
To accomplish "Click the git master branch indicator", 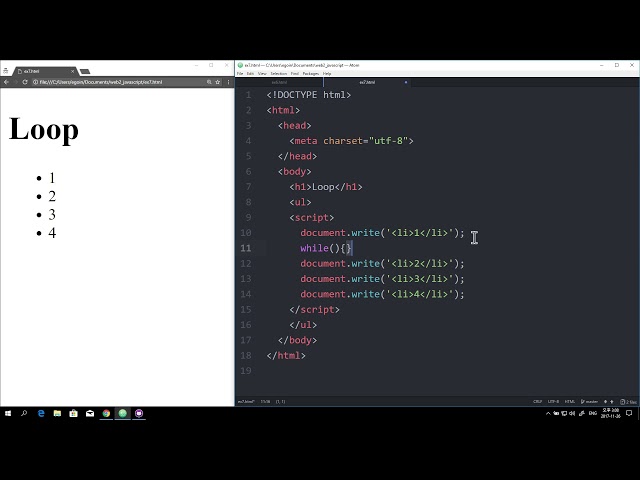I will pyautogui.click(x=589, y=402).
